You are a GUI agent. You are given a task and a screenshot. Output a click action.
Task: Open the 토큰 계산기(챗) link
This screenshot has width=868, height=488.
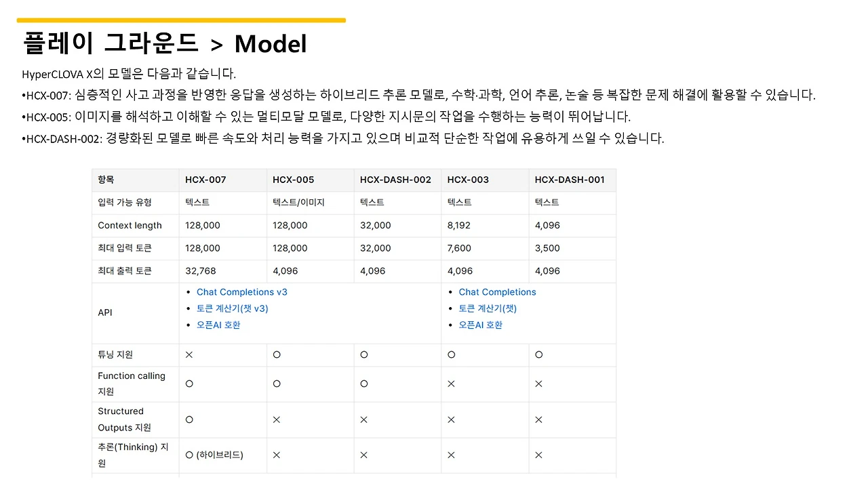488,308
